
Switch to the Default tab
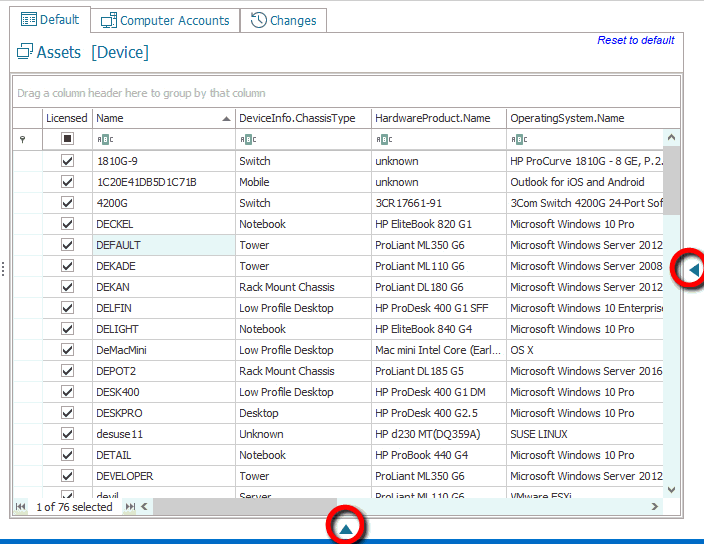[x=50, y=20]
